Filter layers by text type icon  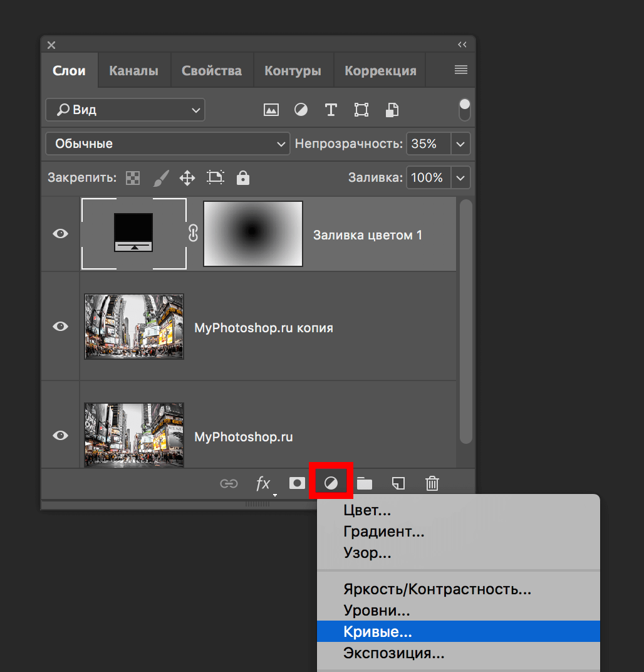pos(331,110)
